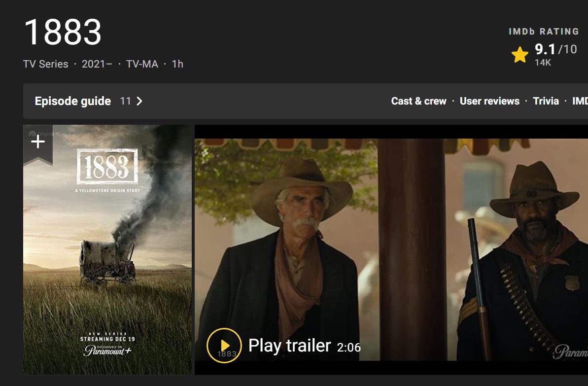Select the TV-MA rating label

pos(142,64)
